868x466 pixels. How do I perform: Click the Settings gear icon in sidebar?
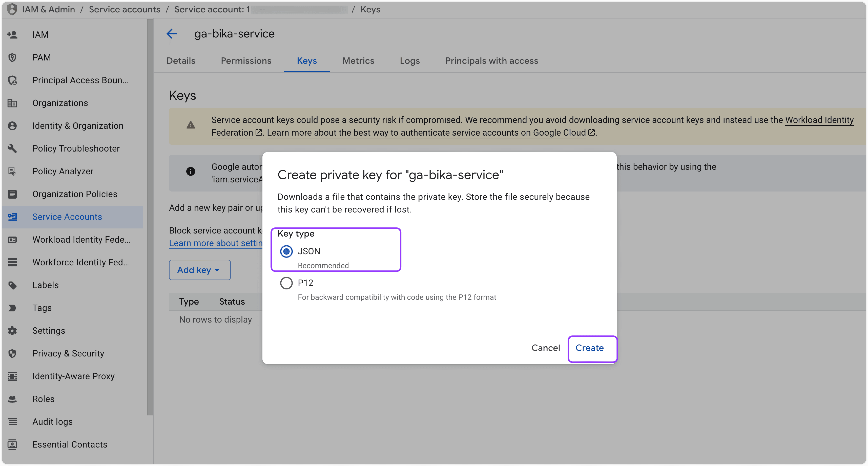pos(12,331)
